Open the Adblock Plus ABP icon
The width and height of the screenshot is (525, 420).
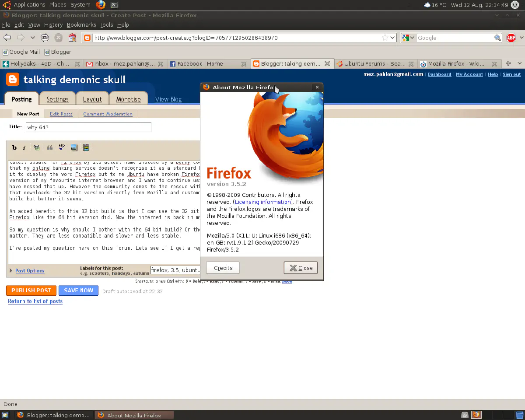[x=511, y=38]
